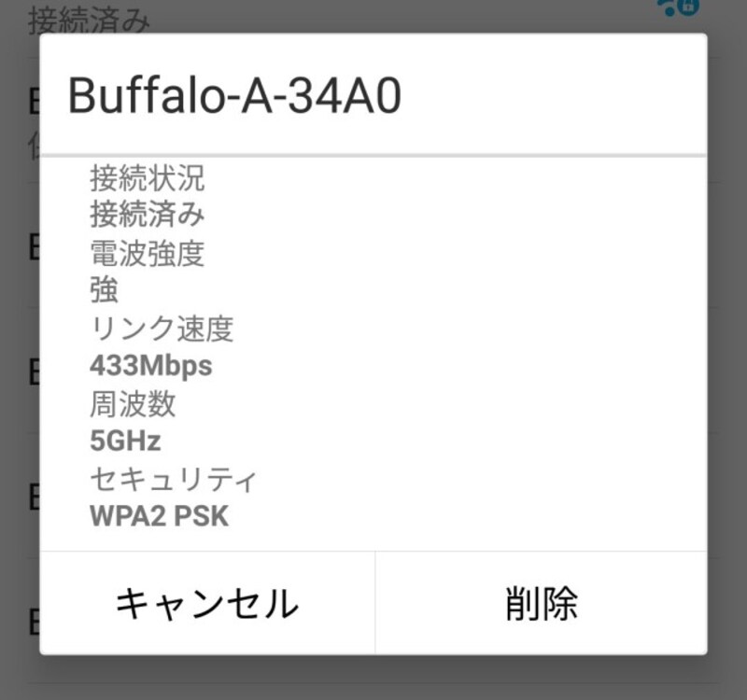The image size is (747, 700).
Task: Tap the 周波数 label
Action: click(x=133, y=404)
